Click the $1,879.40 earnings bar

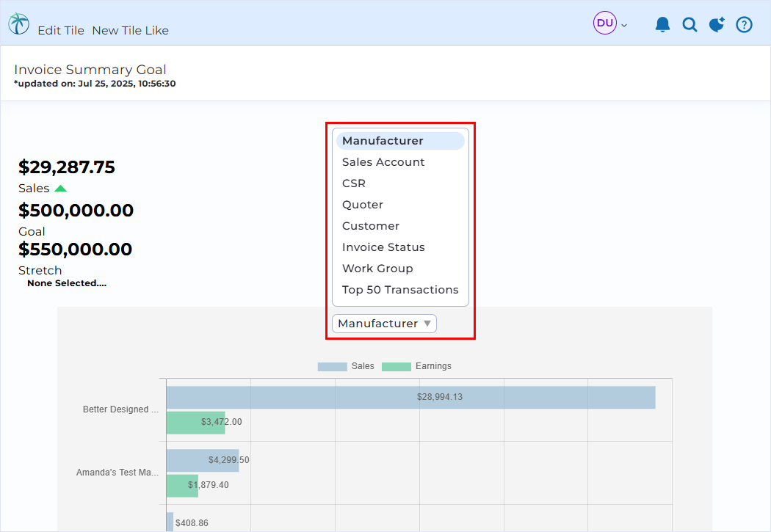point(182,486)
